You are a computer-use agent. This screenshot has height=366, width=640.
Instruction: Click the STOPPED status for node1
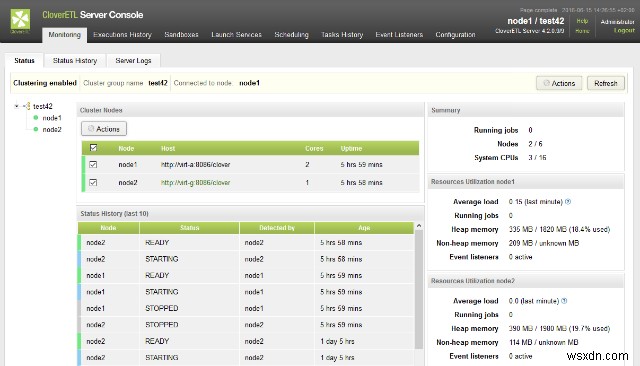click(162, 308)
